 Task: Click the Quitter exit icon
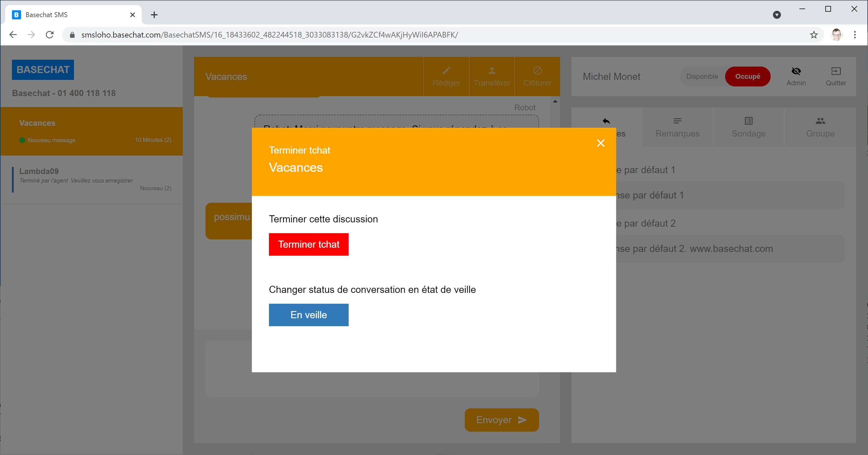pos(836,71)
